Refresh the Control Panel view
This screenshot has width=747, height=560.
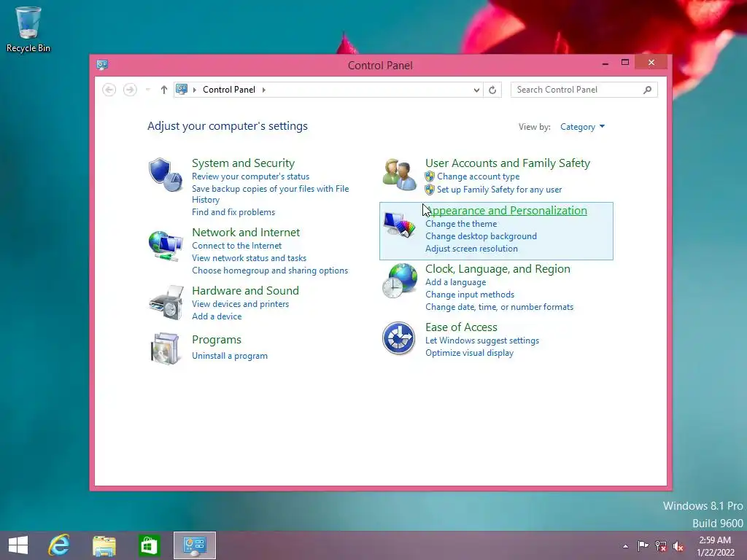(492, 90)
